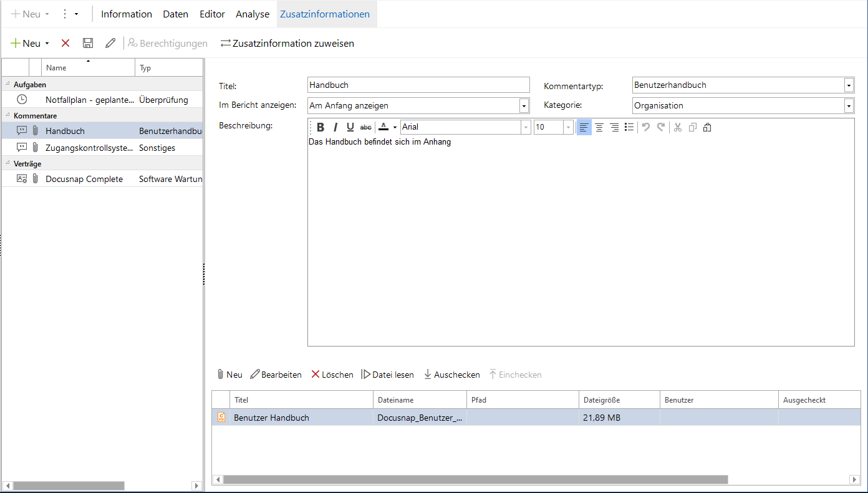Sort list by Name column header
The width and height of the screenshot is (868, 493).
click(x=88, y=67)
